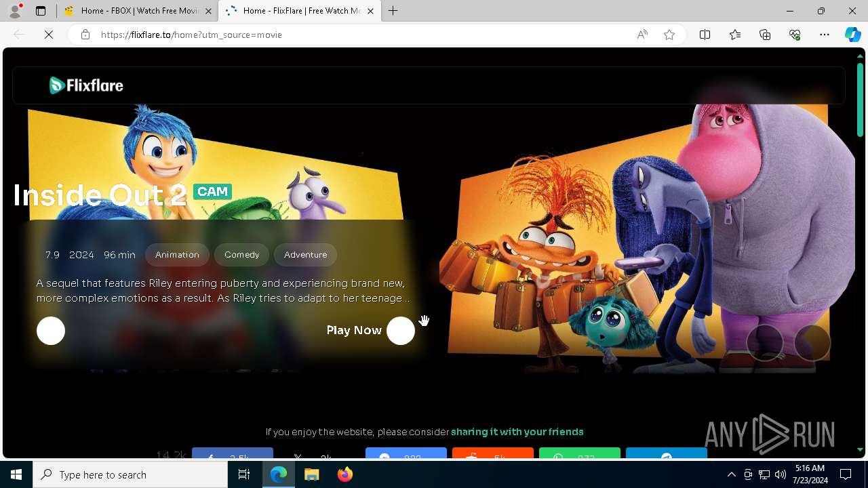Open the Inside Out 2 title

(x=100, y=195)
